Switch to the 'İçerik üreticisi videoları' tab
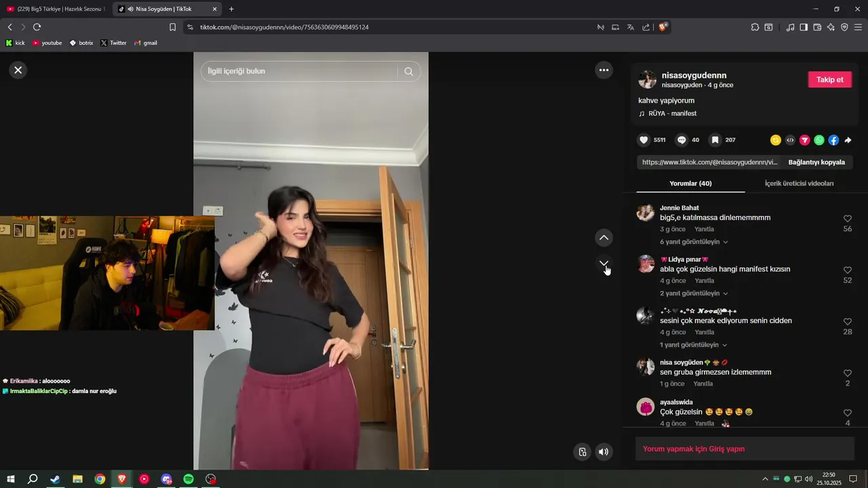 click(799, 184)
